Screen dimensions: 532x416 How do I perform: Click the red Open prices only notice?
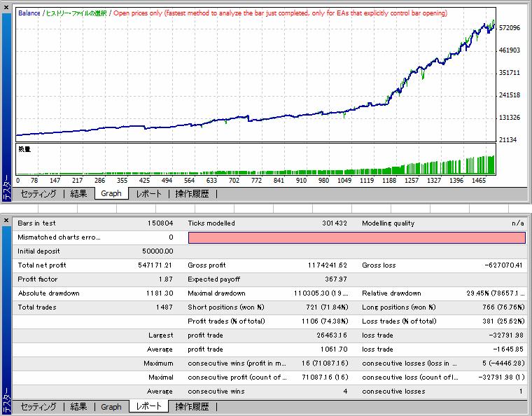click(280, 13)
